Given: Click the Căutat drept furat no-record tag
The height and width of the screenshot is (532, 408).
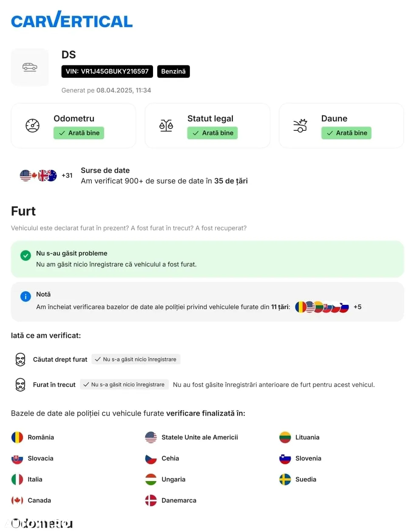Looking at the screenshot, I should coord(136,359).
